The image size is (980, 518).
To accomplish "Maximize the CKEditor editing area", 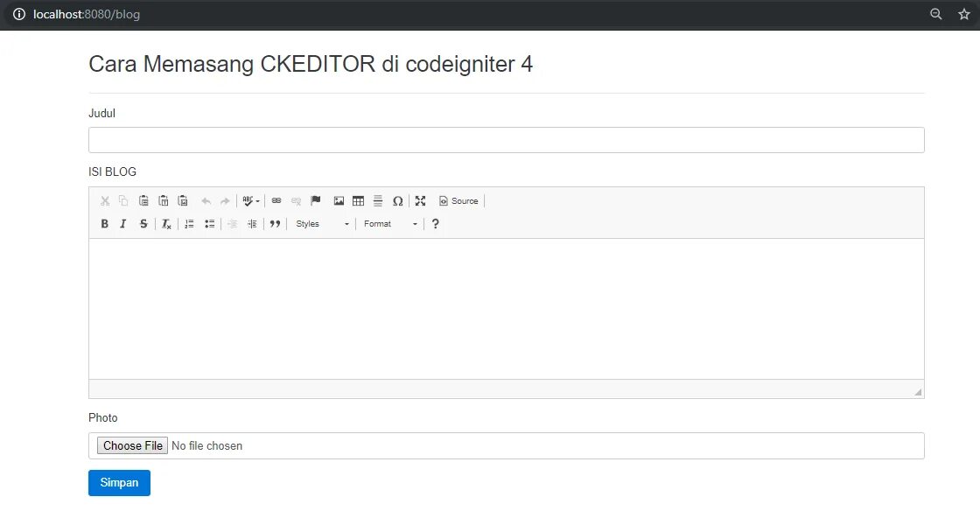I will [420, 200].
